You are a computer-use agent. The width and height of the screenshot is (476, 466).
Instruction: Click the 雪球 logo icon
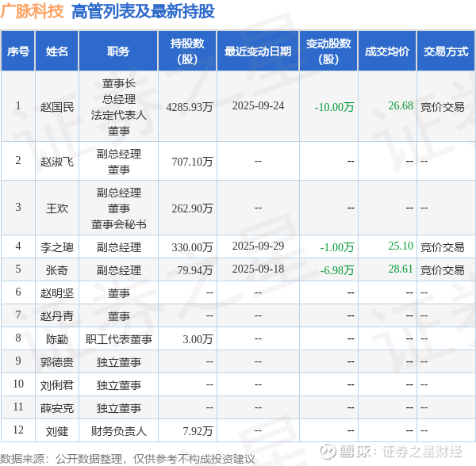coord(328,452)
